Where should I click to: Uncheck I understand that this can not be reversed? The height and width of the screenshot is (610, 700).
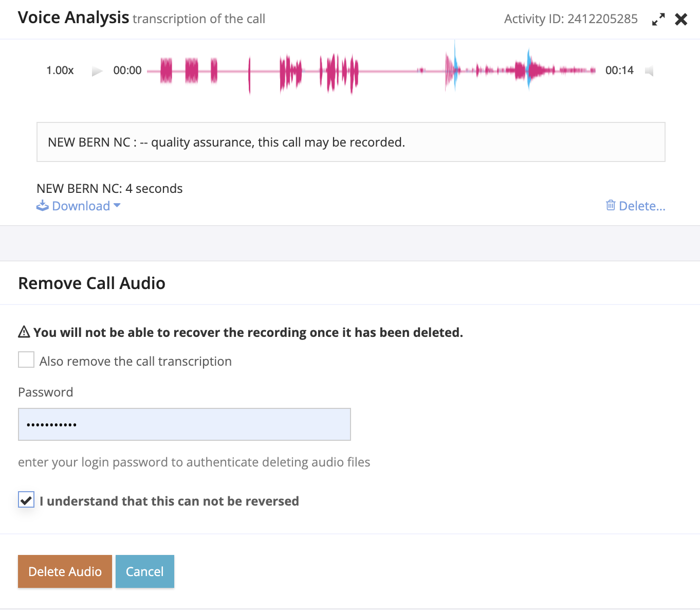tap(26, 499)
